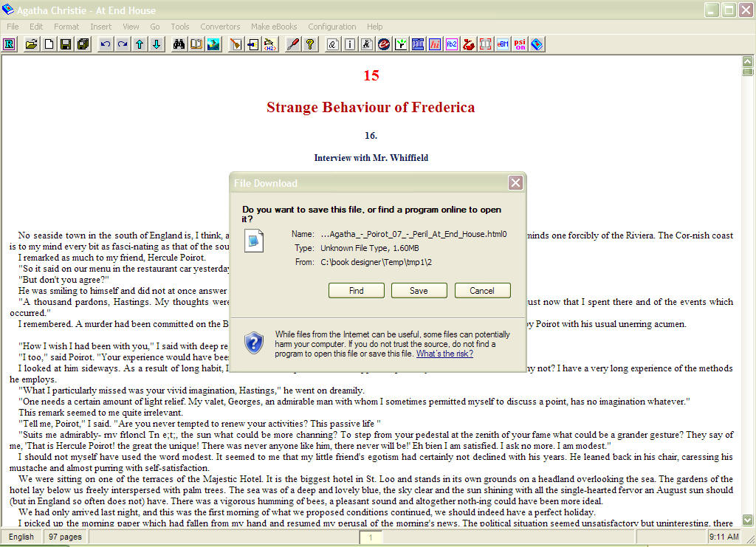Open the File menu
Screen dimensions: 756x547
point(13,27)
